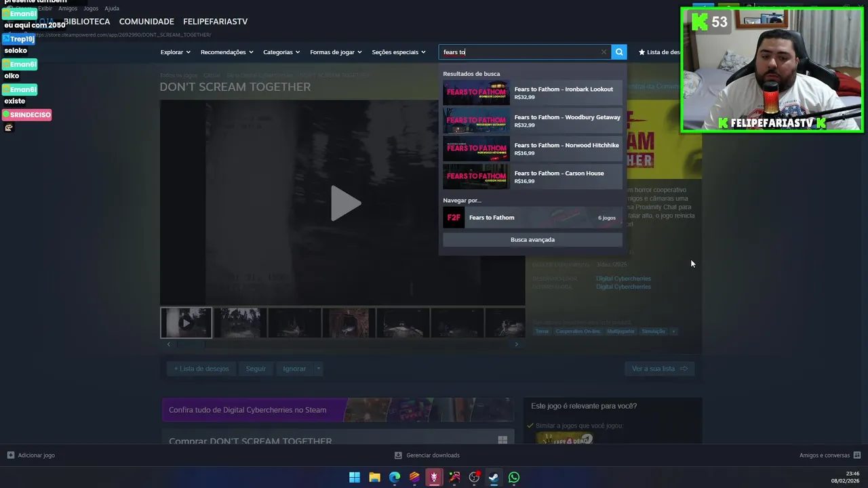Click the + Lista de desejos button
The height and width of the screenshot is (488, 868).
tap(201, 369)
